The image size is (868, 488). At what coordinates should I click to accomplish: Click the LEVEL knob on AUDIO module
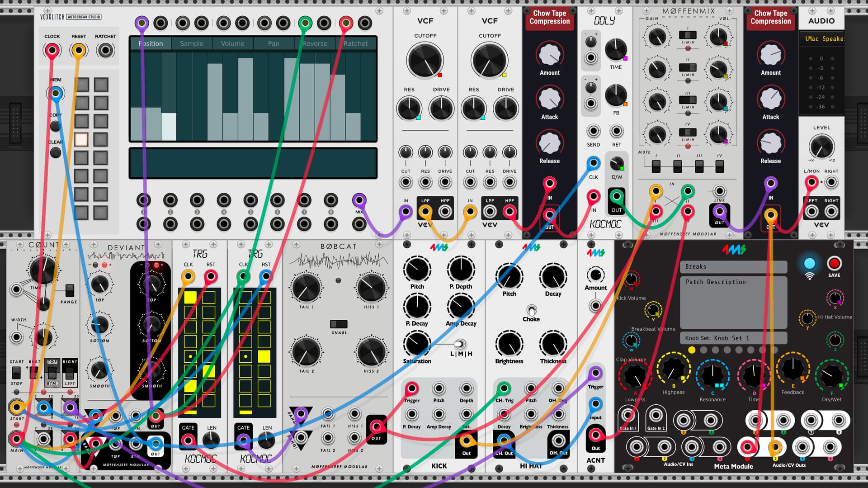(x=821, y=147)
